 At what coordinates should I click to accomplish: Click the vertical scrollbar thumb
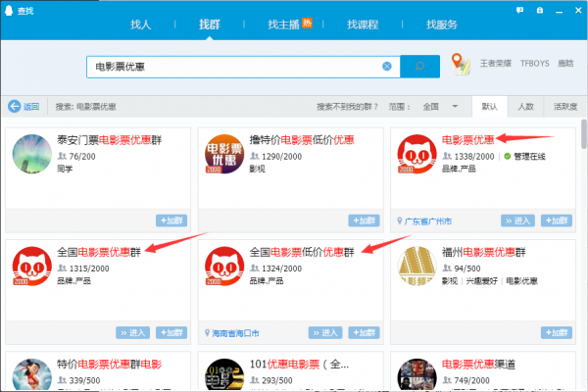point(584,133)
